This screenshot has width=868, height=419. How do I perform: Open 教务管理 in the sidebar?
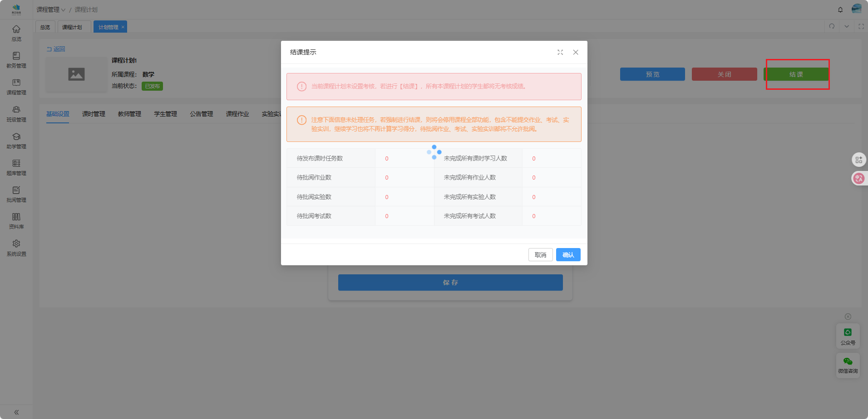[x=16, y=60]
